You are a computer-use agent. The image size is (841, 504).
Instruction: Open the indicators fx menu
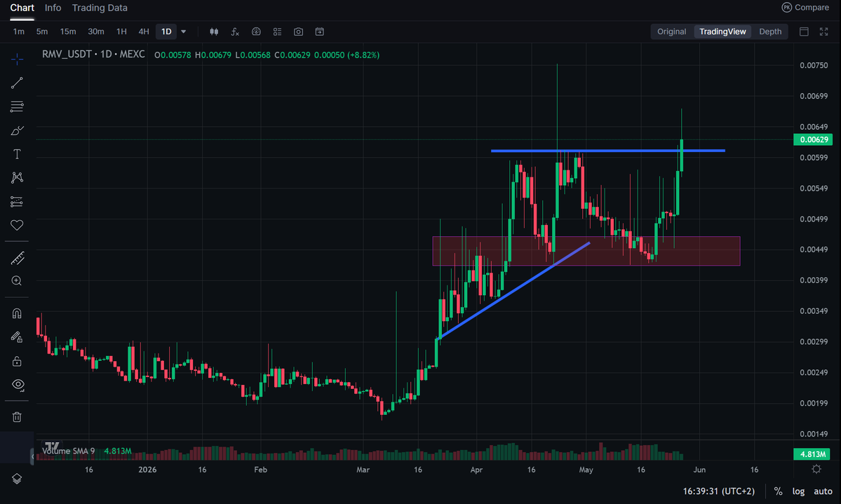pos(235,32)
